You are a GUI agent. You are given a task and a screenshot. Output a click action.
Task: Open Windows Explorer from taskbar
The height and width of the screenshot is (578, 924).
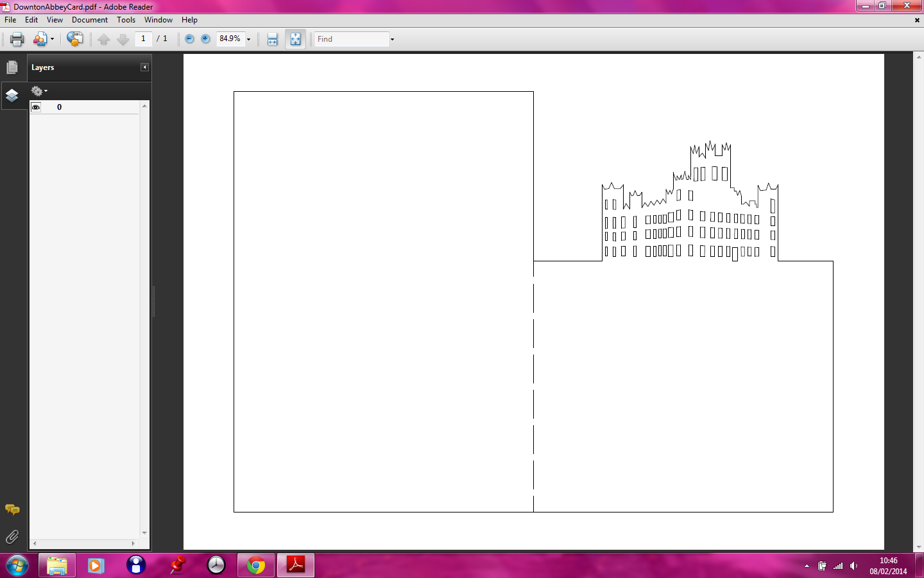coord(57,566)
